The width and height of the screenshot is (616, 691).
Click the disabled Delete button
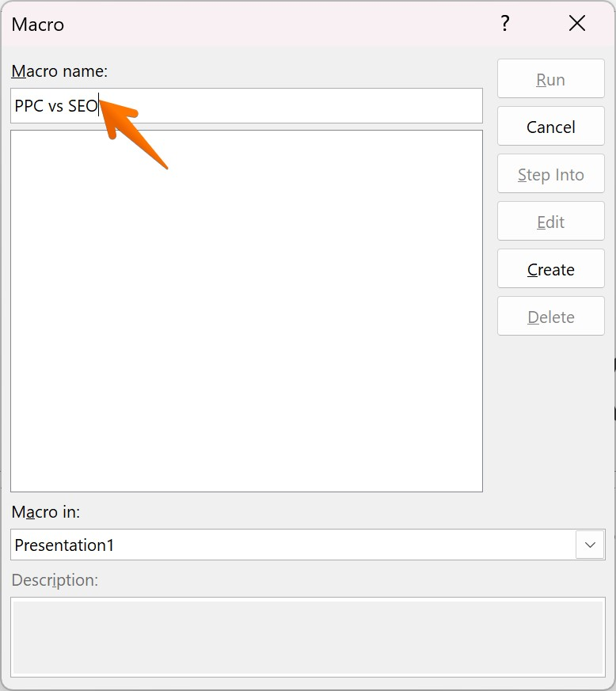[x=550, y=317]
